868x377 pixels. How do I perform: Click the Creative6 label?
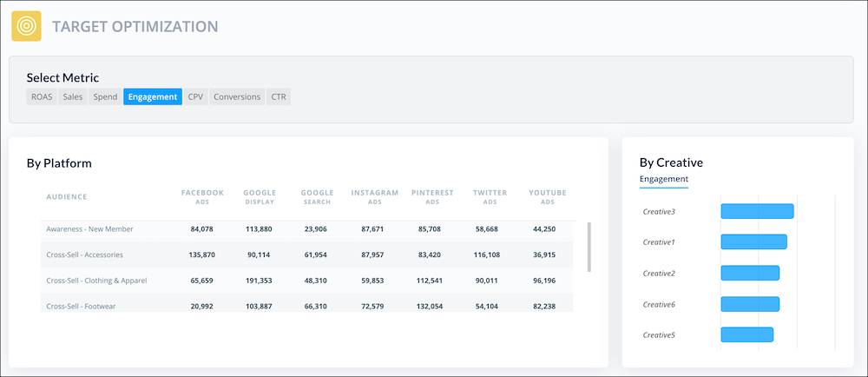tap(659, 305)
